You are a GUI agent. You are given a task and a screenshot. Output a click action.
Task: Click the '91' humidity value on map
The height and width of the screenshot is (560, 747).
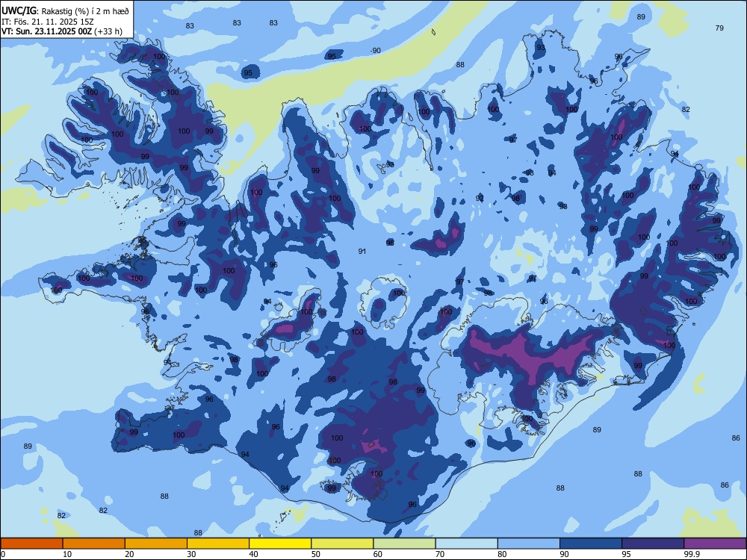point(362,252)
